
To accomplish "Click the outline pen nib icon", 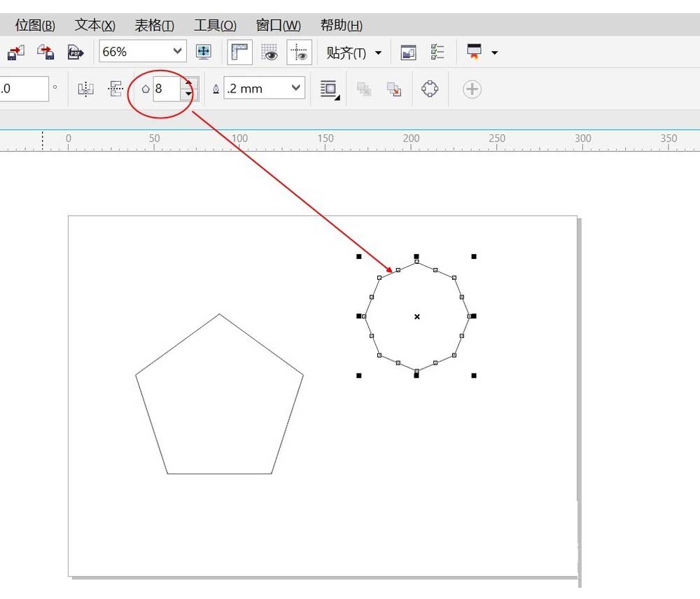I will click(x=216, y=90).
